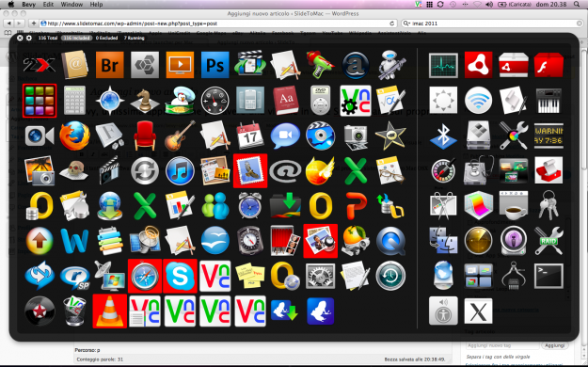
Task: Launch Activity Monitor in utilities section
Action: pyautogui.click(x=443, y=65)
